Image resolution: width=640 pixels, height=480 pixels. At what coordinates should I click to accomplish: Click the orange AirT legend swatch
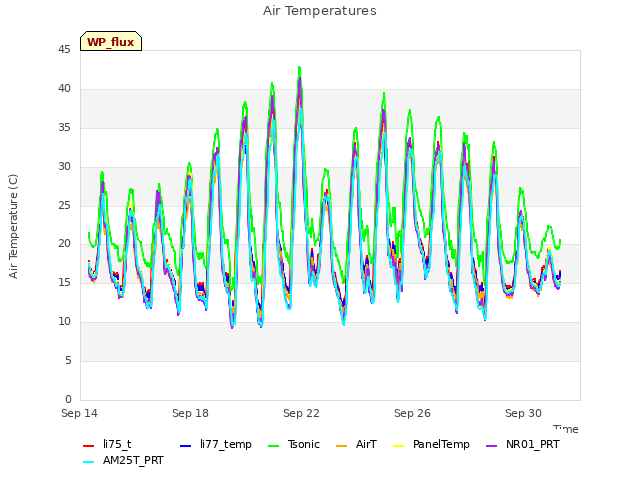342,446
